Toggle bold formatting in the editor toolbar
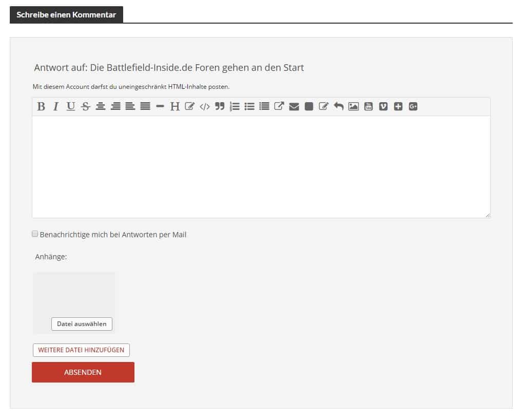525x420 pixels. click(x=41, y=106)
